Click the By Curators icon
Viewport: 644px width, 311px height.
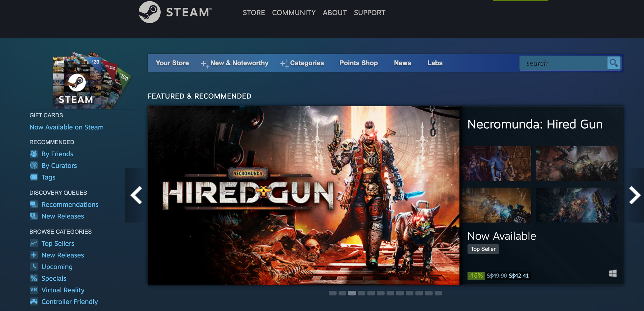coord(34,165)
